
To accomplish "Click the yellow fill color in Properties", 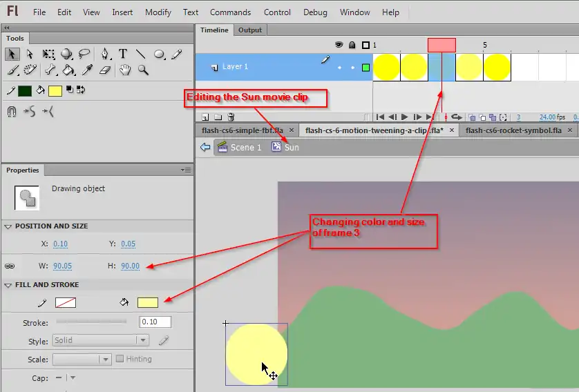I will (x=148, y=302).
